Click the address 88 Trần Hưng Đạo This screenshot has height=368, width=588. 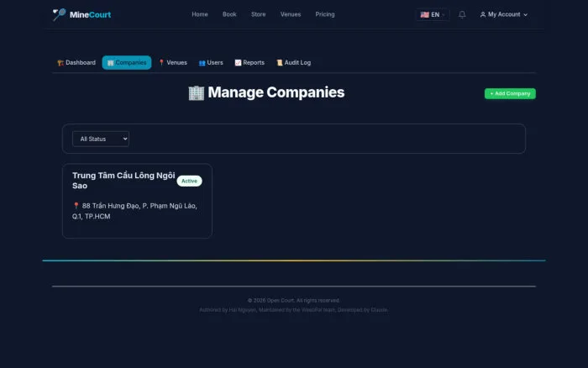click(x=134, y=211)
